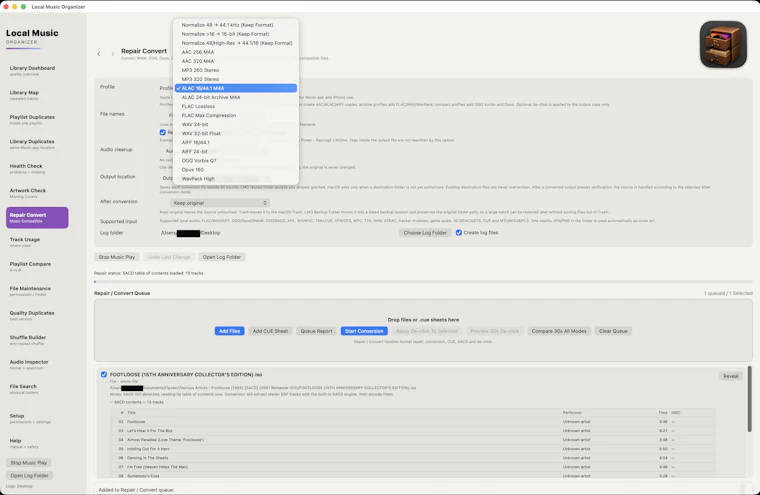
Task: Go to Playlist Duplicates section
Action: tap(37, 120)
